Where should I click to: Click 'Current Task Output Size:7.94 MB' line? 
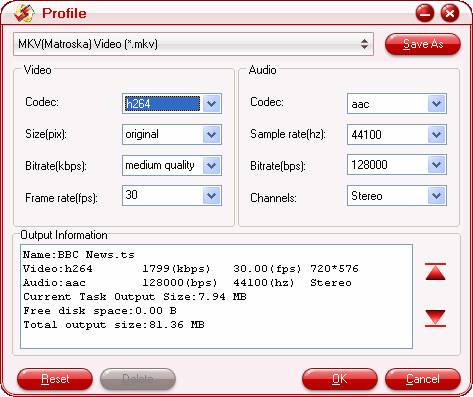tap(135, 297)
